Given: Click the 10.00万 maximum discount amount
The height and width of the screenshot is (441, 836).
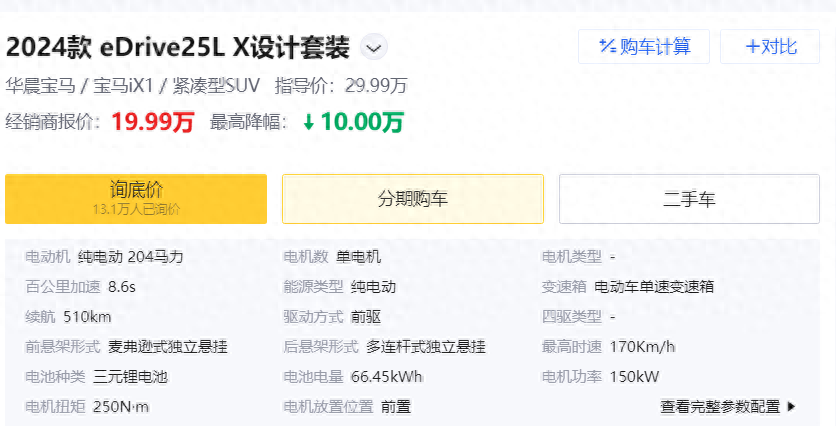Looking at the screenshot, I should click(362, 122).
